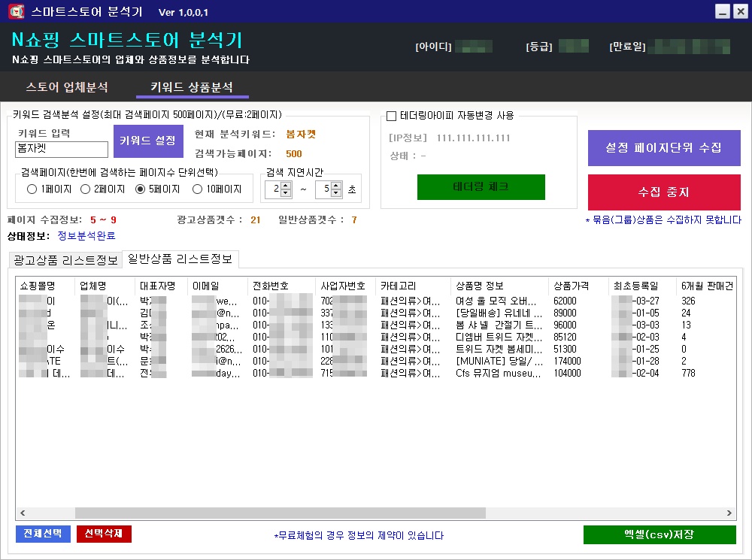Sort by 상품명 정보 column header
Viewport: 752px width, 560px height.
tap(500, 286)
